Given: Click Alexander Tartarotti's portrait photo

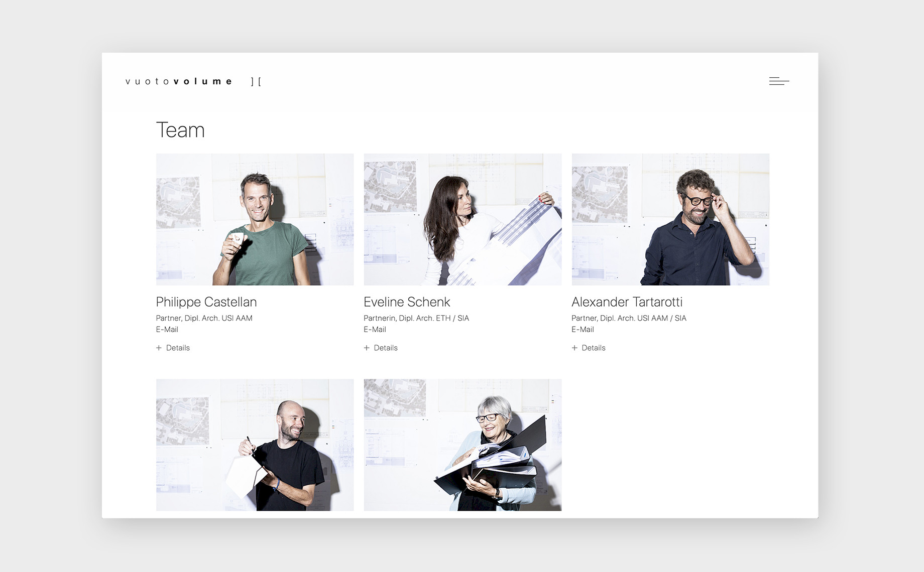Looking at the screenshot, I should [x=670, y=219].
